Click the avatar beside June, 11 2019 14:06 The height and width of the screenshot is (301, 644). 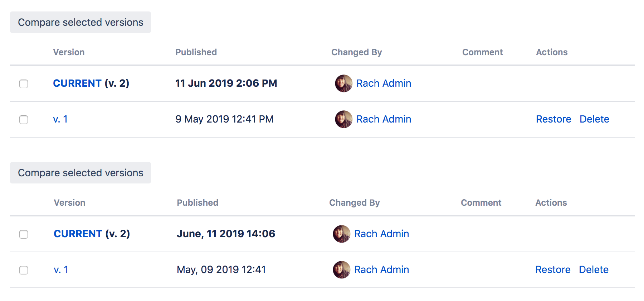pos(341,234)
